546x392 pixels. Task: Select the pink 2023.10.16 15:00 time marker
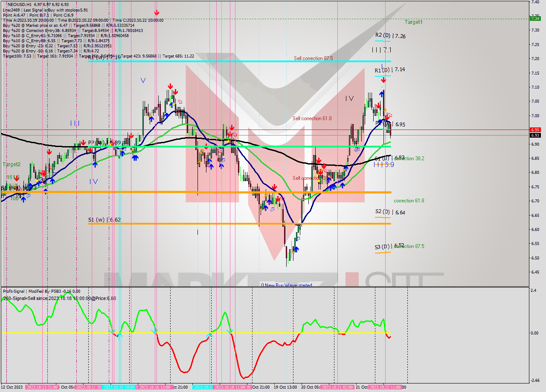point(154,387)
